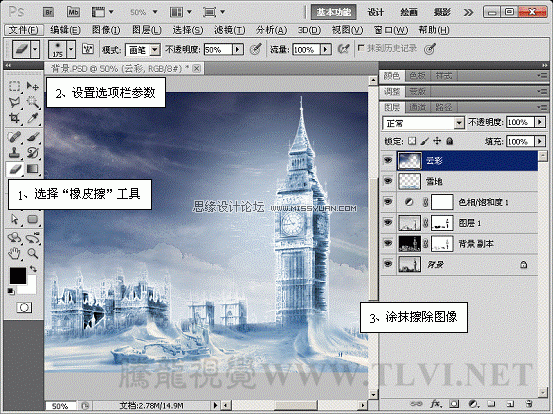Viewport: 553px width, 414px height.
Task: Hide the 雪地 layer
Action: [388, 181]
